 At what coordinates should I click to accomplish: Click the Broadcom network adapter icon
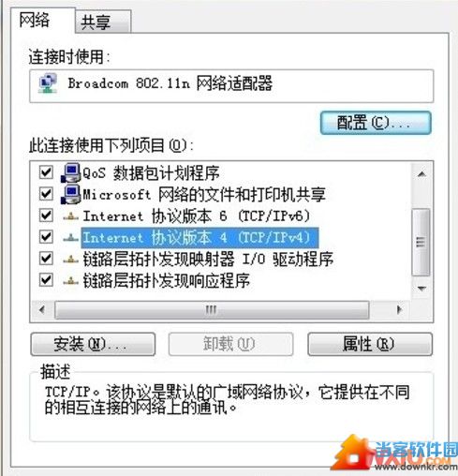48,83
